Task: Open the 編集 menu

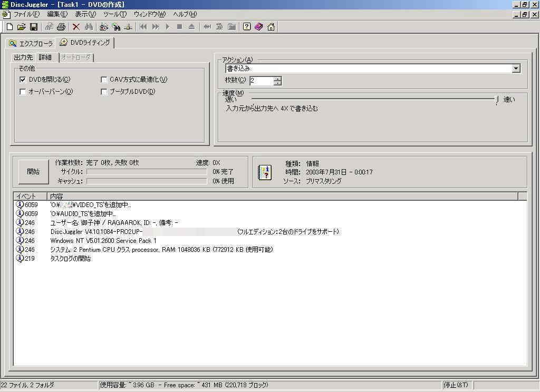Action: coord(57,14)
